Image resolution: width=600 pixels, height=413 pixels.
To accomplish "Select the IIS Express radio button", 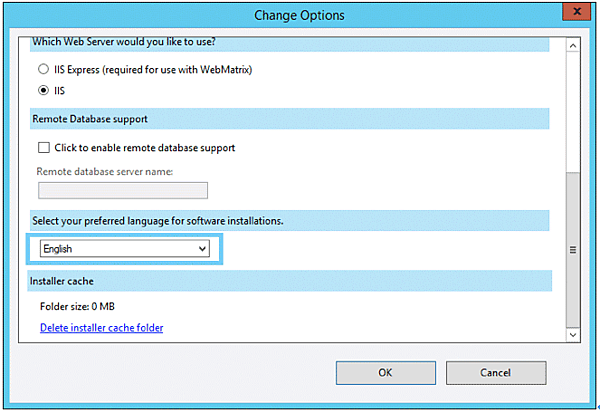I will pyautogui.click(x=43, y=69).
